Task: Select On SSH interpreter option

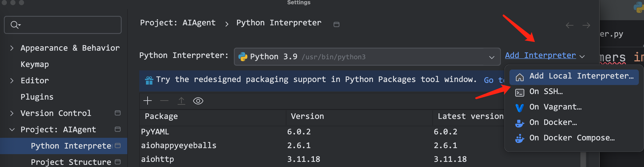Action: pyautogui.click(x=546, y=92)
